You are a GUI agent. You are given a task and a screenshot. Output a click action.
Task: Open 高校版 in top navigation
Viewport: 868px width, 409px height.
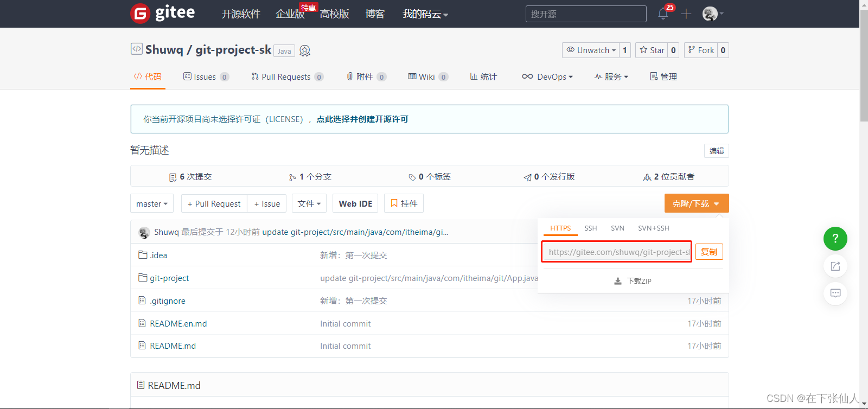click(x=334, y=14)
